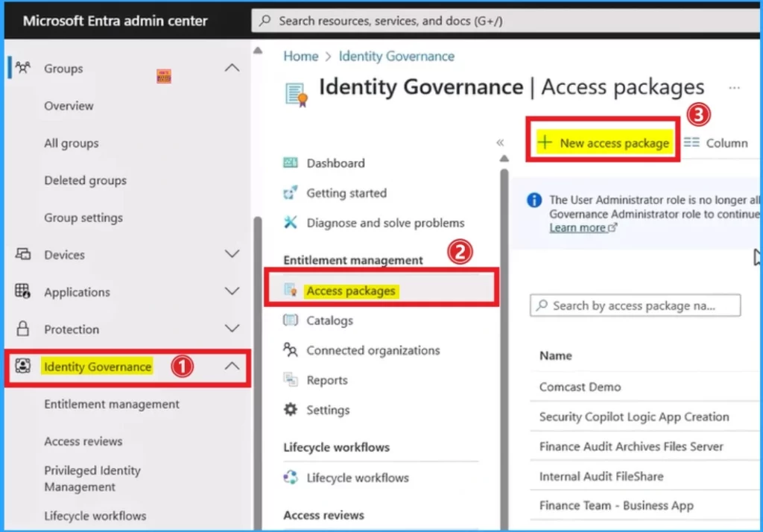
Task: Click the Column button
Action: point(715,142)
